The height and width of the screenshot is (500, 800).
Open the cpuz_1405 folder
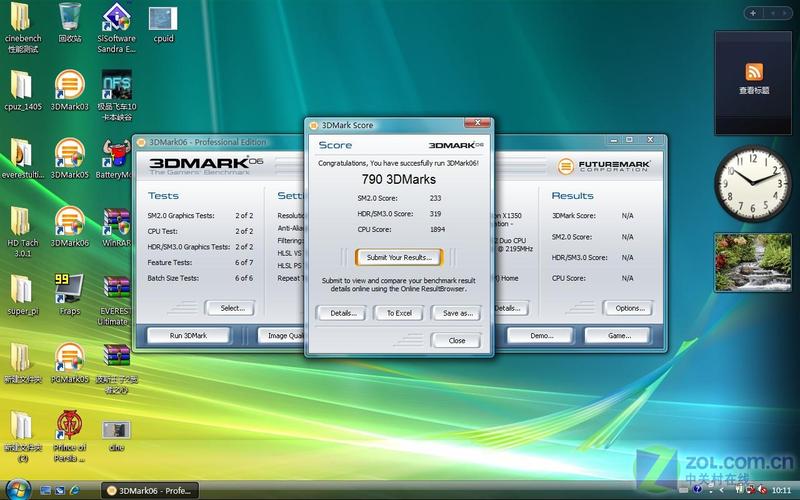tap(21, 85)
